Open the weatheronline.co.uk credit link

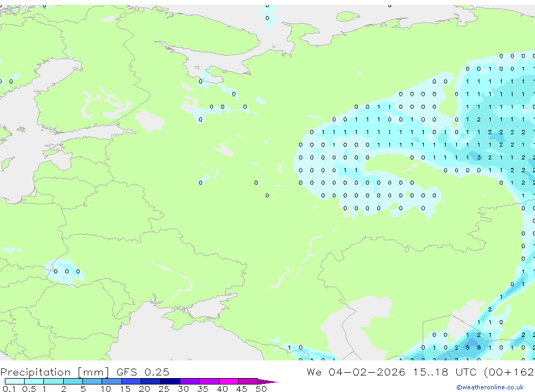(490, 387)
